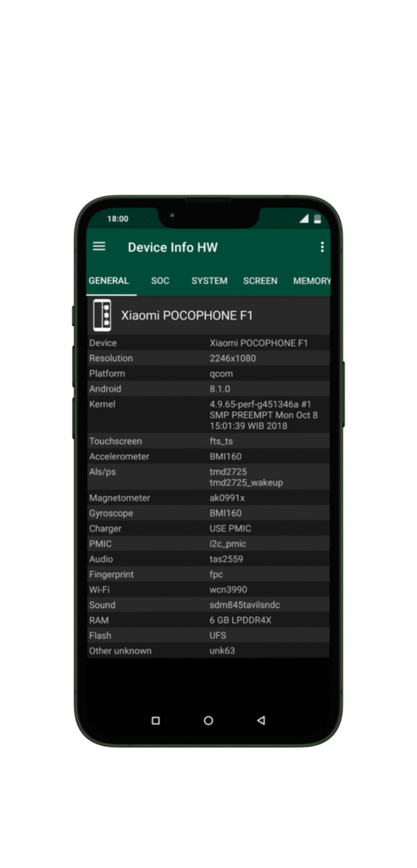Switch to the MEMORY tab

[312, 281]
